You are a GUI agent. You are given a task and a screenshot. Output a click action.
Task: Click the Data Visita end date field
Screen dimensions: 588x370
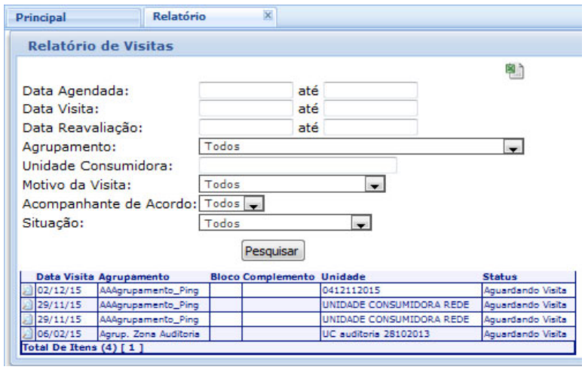[x=370, y=109]
